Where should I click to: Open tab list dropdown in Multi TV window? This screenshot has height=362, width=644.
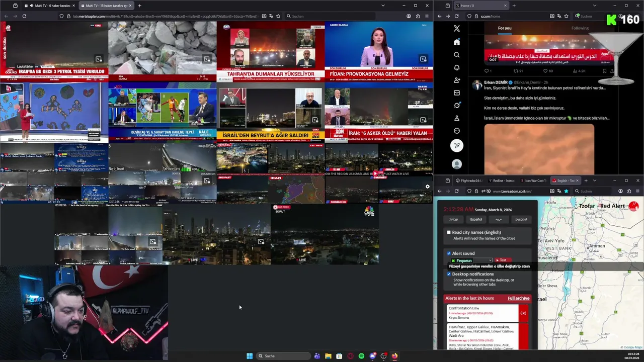pos(383,6)
